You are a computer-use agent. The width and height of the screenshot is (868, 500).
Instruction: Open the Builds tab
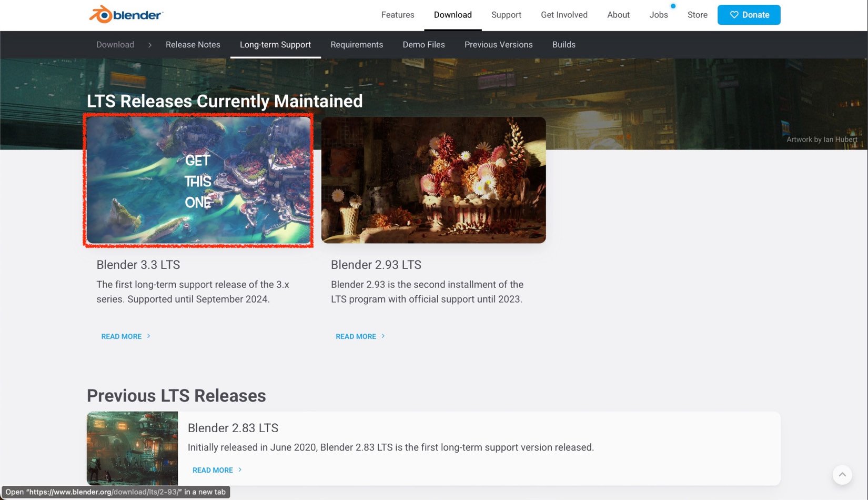coord(564,45)
